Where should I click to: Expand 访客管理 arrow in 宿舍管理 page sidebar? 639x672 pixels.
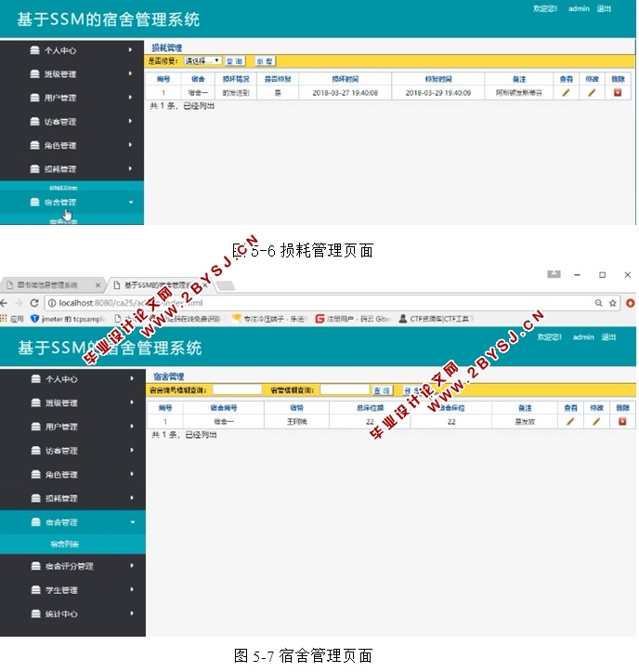coord(132,451)
